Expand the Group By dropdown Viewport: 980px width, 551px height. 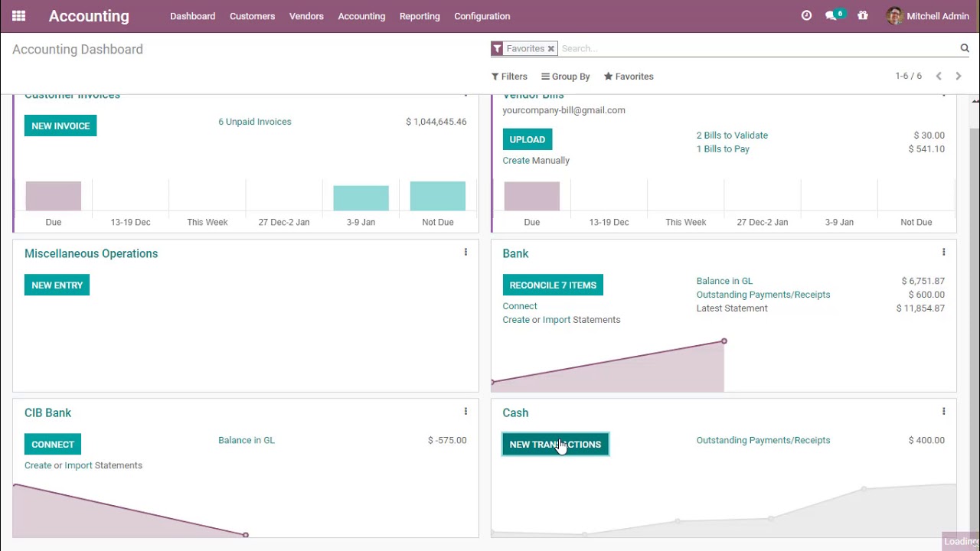[566, 77]
